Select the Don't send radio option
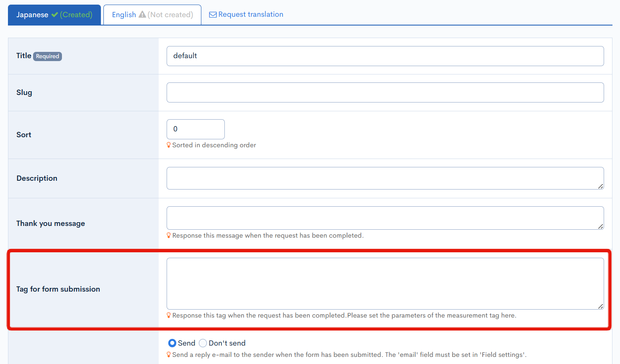 pos(203,343)
